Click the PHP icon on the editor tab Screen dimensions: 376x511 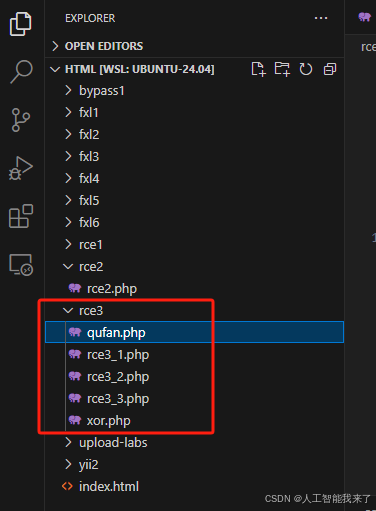point(364,17)
